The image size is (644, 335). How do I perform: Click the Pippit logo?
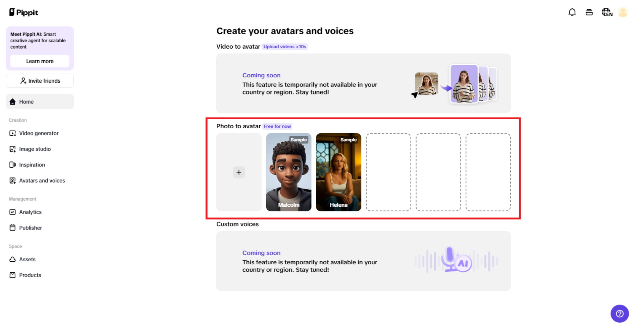[x=23, y=12]
